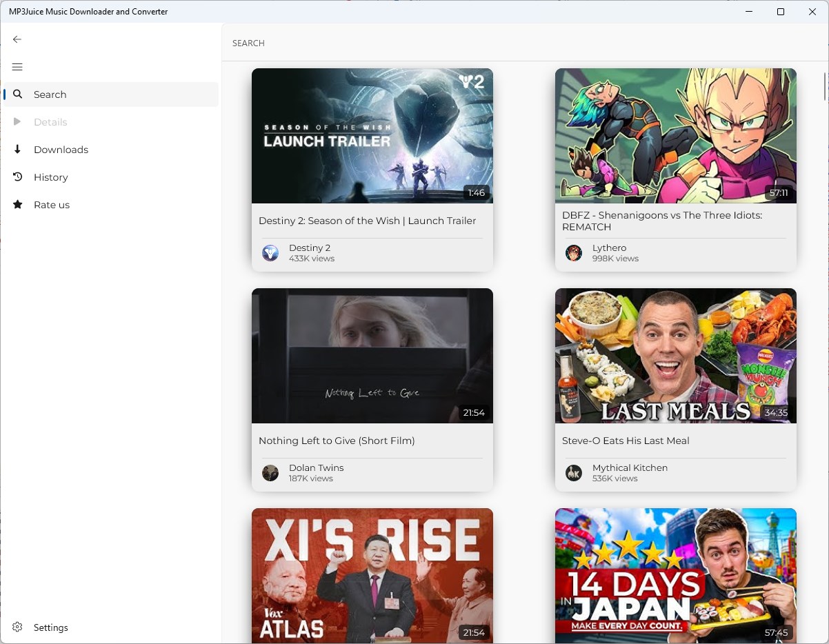The width and height of the screenshot is (829, 644).
Task: Click the 'Lythero' channel name
Action: coord(610,248)
